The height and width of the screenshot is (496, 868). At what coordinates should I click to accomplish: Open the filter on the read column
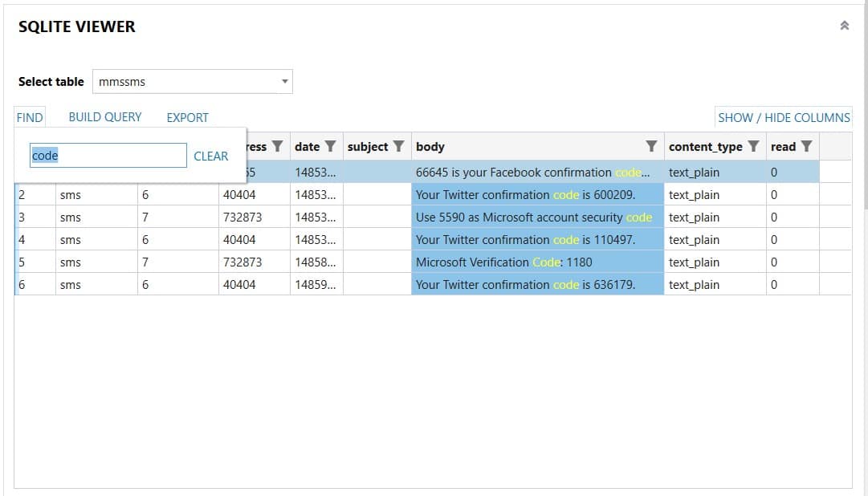click(805, 146)
